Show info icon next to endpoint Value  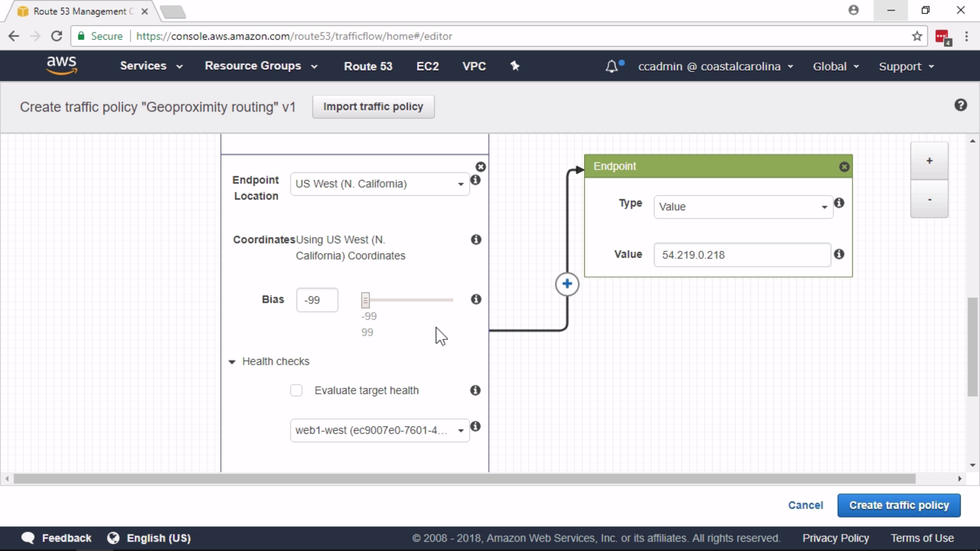coord(839,254)
